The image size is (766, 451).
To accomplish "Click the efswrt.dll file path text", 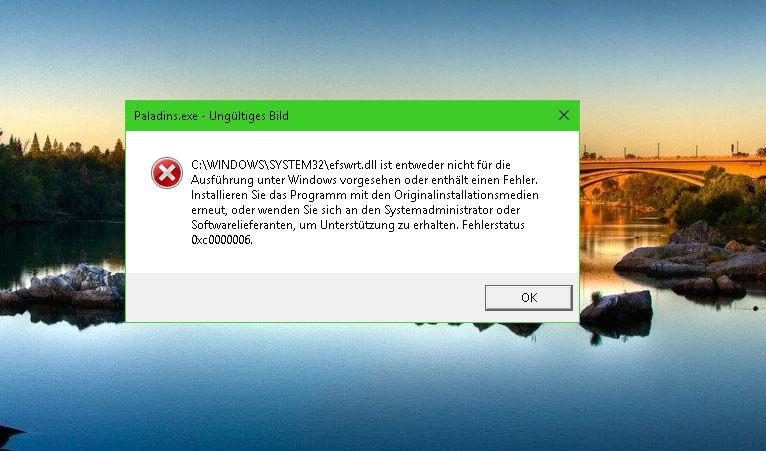I will pyautogui.click(x=284, y=165).
